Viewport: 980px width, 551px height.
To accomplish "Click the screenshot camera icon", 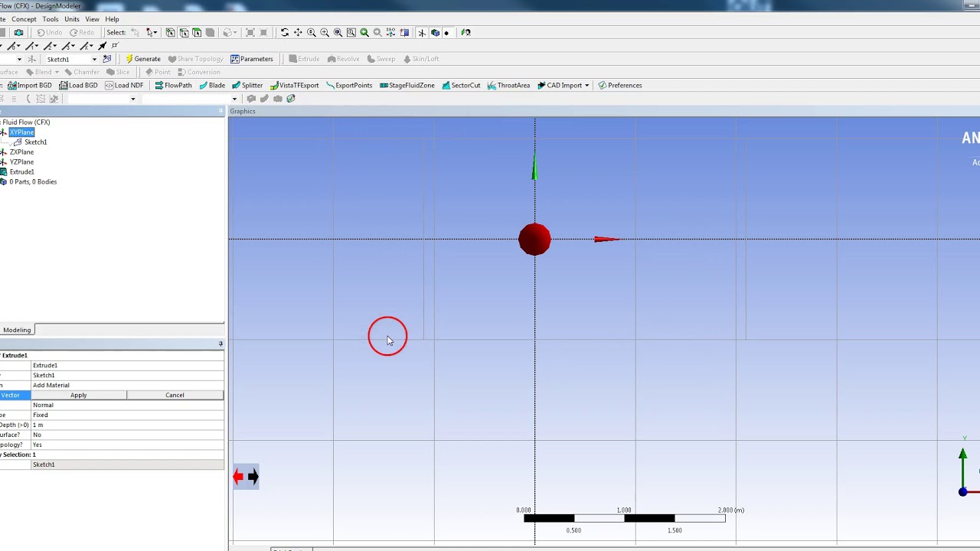I will pos(18,32).
